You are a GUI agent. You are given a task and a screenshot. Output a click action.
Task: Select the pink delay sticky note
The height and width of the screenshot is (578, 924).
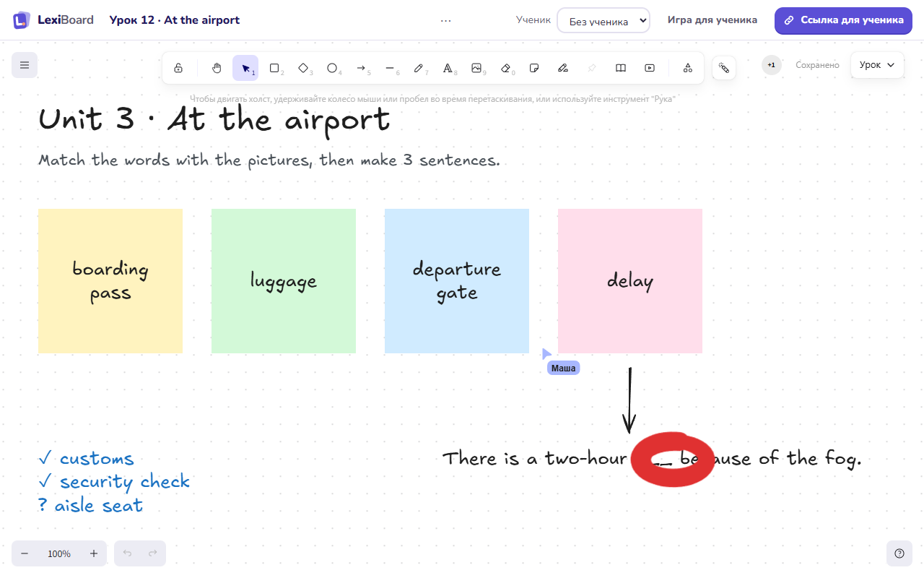pyautogui.click(x=630, y=281)
